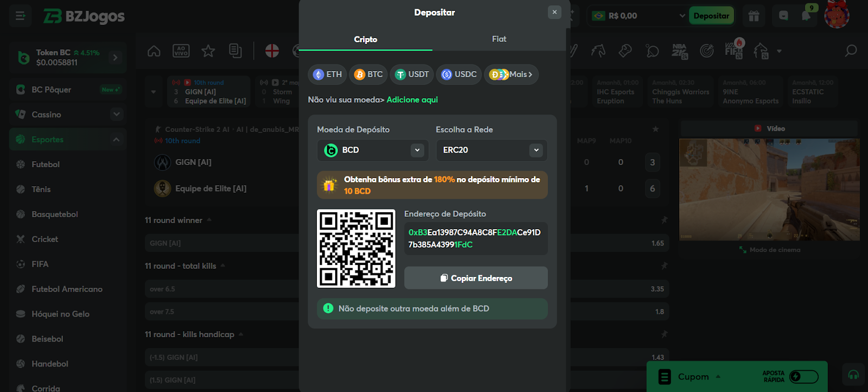The height and width of the screenshot is (392, 868).
Task: Click the deposit QR code
Action: [356, 249]
